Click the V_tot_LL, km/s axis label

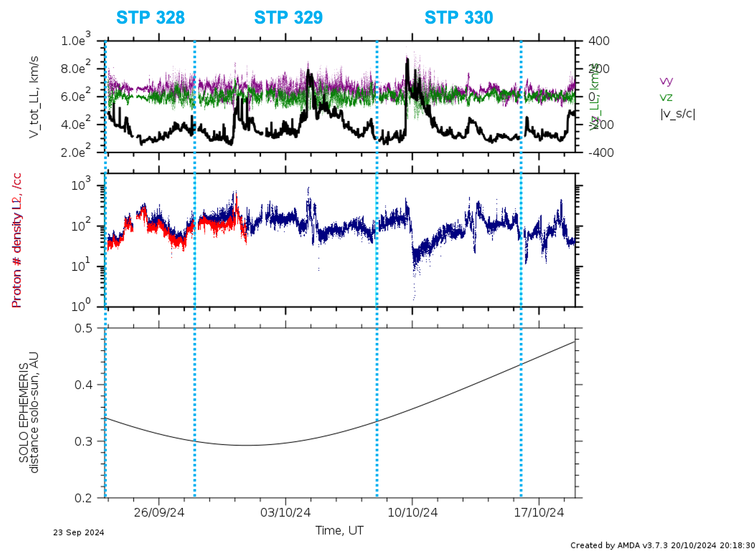[x=34, y=97]
